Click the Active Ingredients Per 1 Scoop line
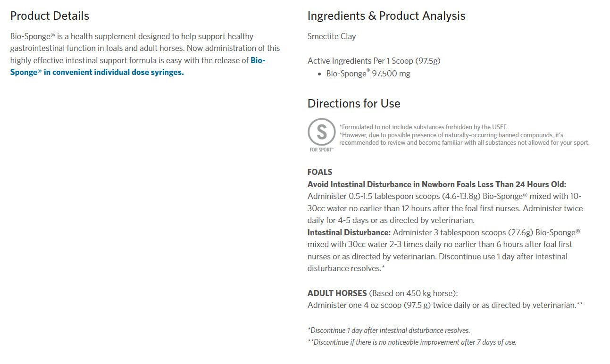Viewport: 610px width, 364px height. point(374,60)
